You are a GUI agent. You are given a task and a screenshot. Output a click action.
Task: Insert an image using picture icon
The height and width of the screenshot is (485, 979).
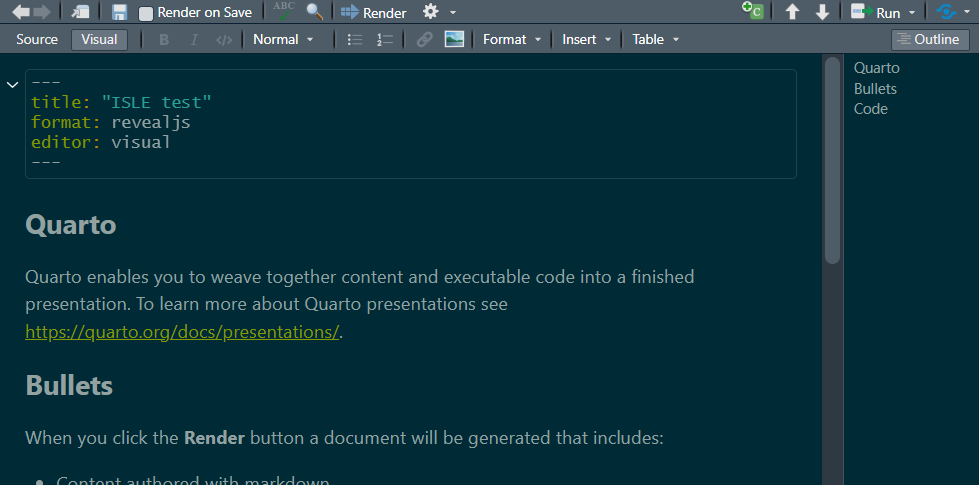click(454, 39)
